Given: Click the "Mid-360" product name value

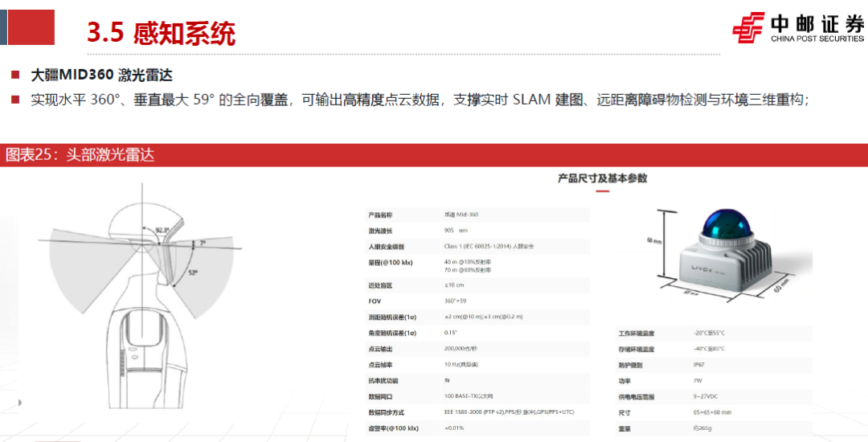Looking at the screenshot, I should pyautogui.click(x=461, y=215).
